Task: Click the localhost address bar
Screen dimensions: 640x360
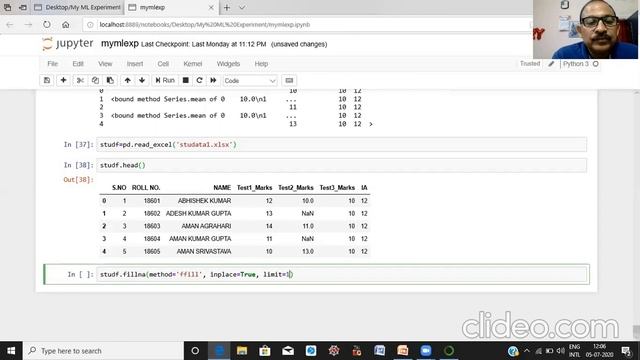Action: [306, 24]
